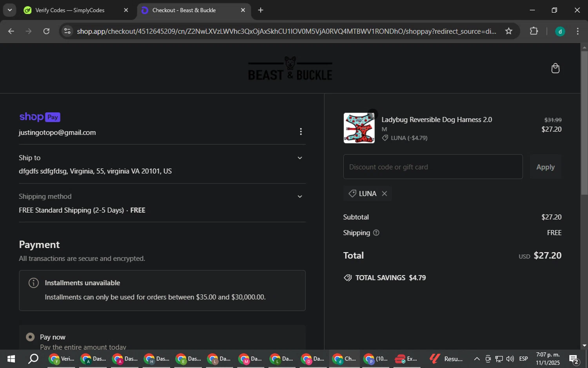588x368 pixels.
Task: Open the Veri... Chrome taskbar window
Action: coord(62,359)
